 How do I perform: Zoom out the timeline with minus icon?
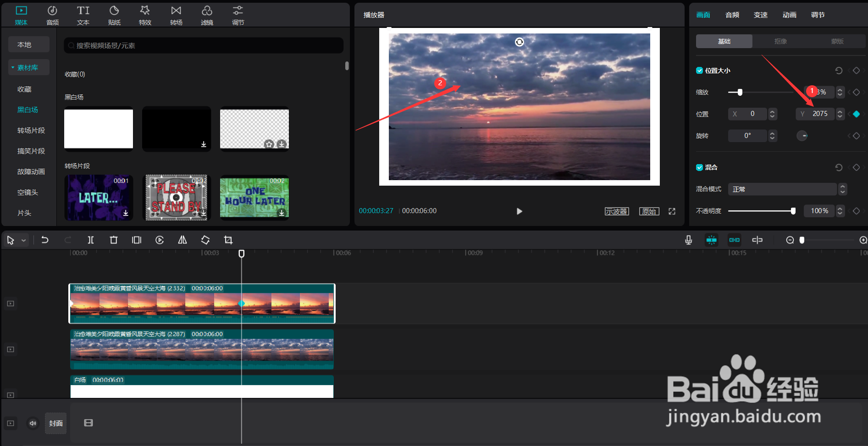(x=790, y=240)
